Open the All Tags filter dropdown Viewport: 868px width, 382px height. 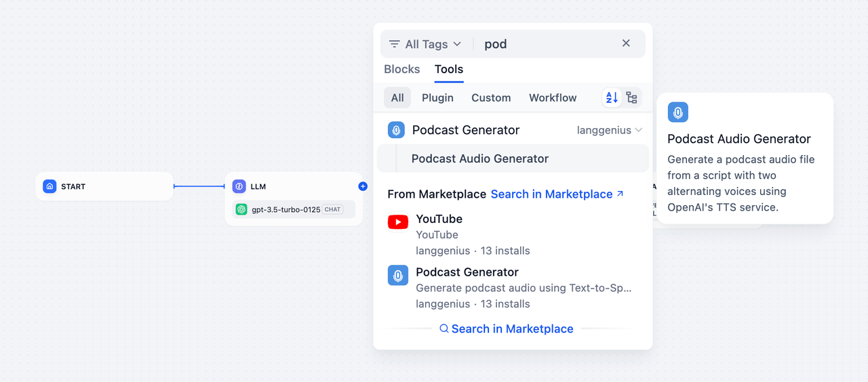pyautogui.click(x=425, y=44)
